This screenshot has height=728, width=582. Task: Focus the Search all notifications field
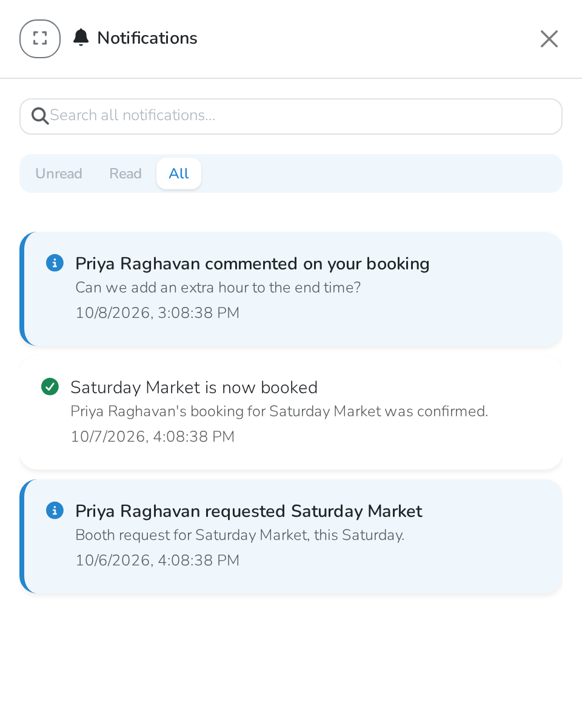pos(291,116)
